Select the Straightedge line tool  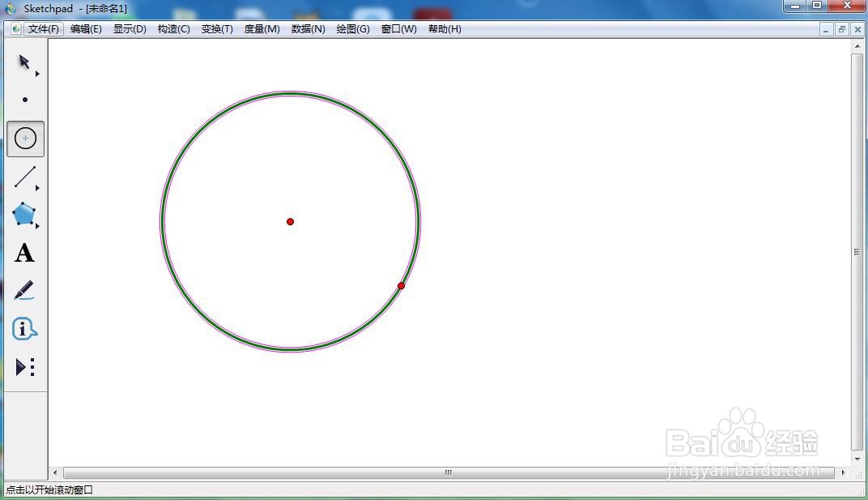[25, 177]
